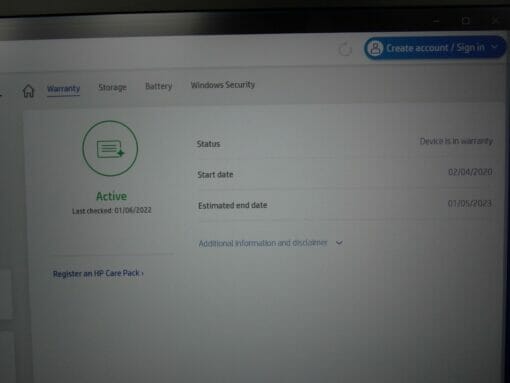Minimize the window
Viewport: 510px width, 383px height.
coord(437,21)
